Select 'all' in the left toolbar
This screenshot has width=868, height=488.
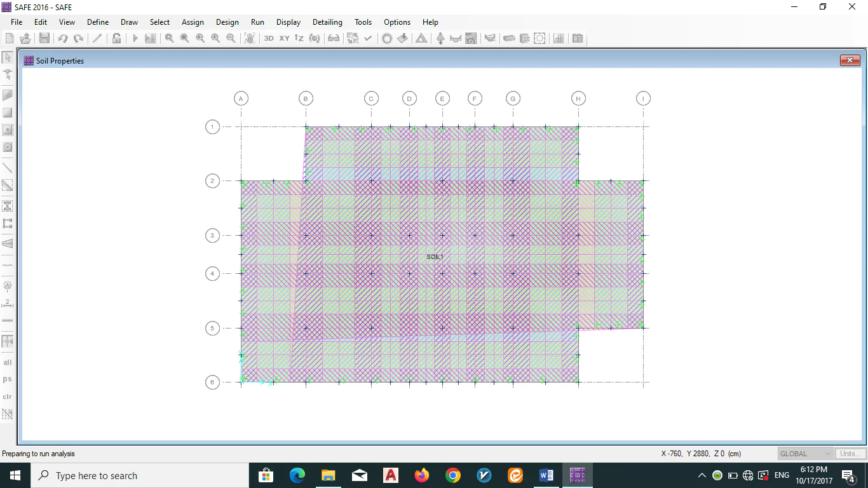[8, 362]
